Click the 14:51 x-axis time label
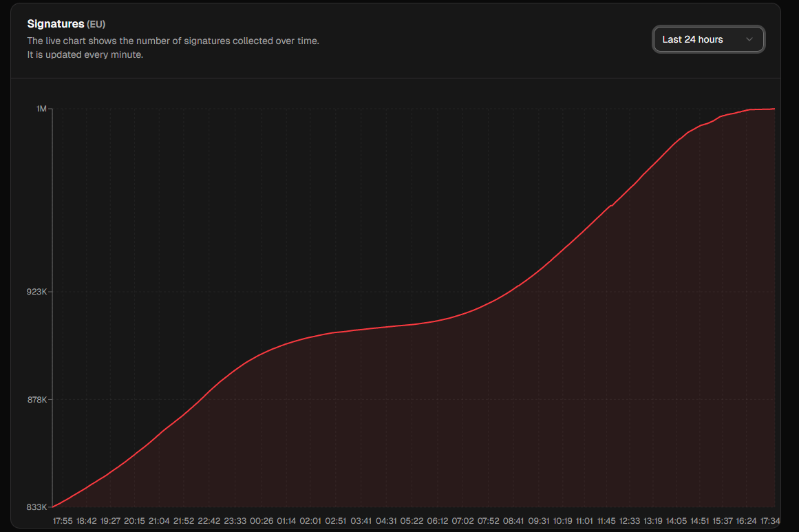The height and width of the screenshot is (532, 799). click(700, 521)
